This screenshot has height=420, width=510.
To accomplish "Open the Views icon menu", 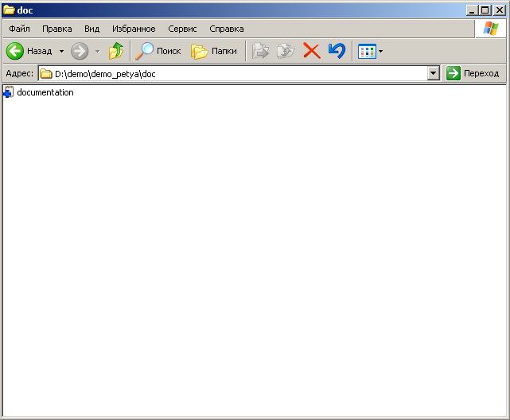I will coord(367,52).
